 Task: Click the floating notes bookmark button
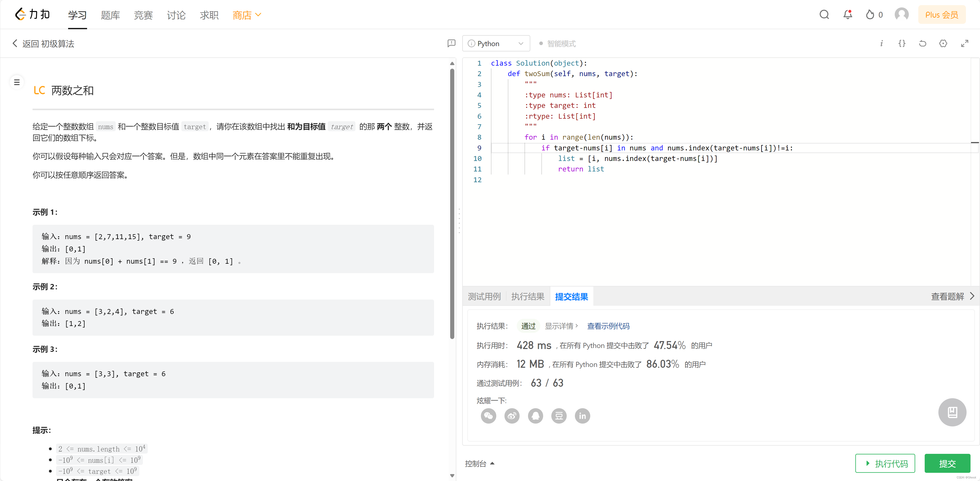tap(952, 412)
